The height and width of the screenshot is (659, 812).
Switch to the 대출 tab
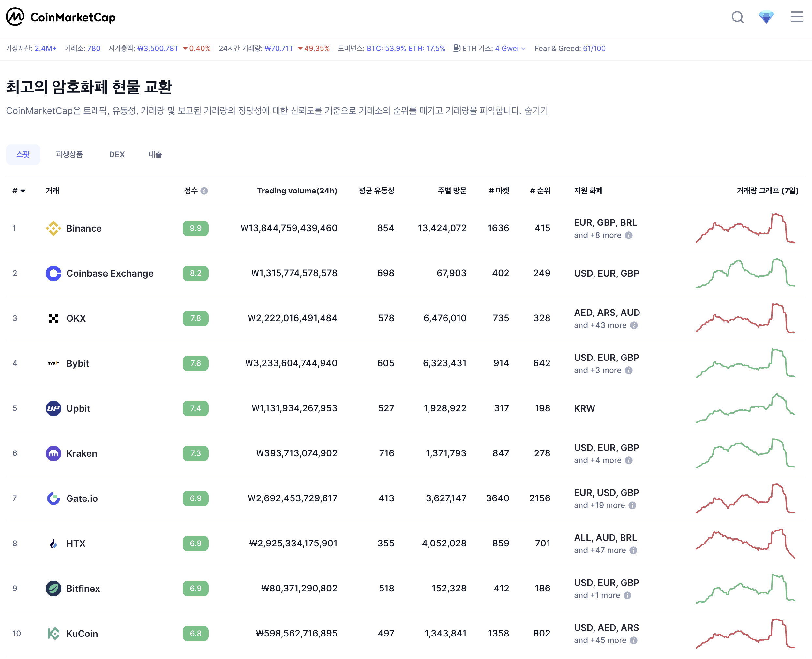[155, 155]
